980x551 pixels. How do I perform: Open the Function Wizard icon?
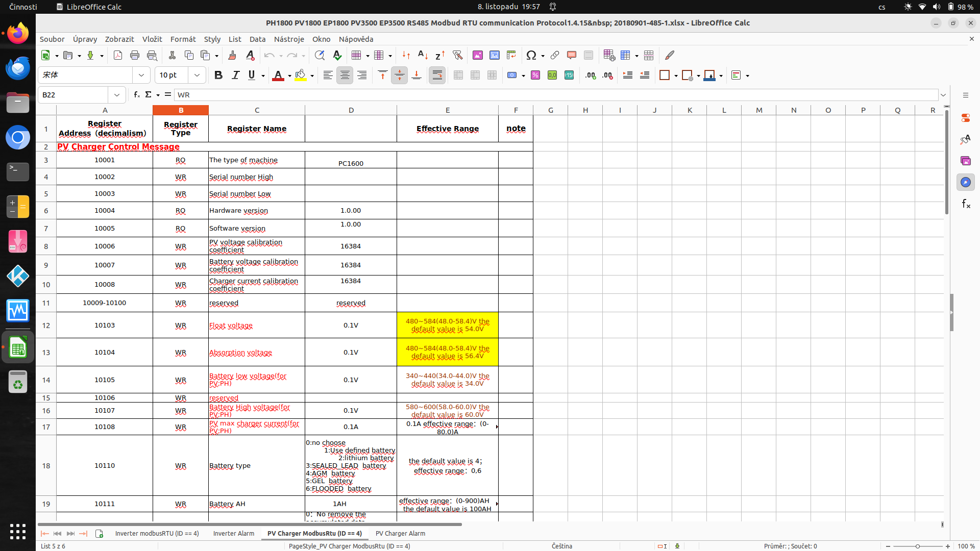136,95
